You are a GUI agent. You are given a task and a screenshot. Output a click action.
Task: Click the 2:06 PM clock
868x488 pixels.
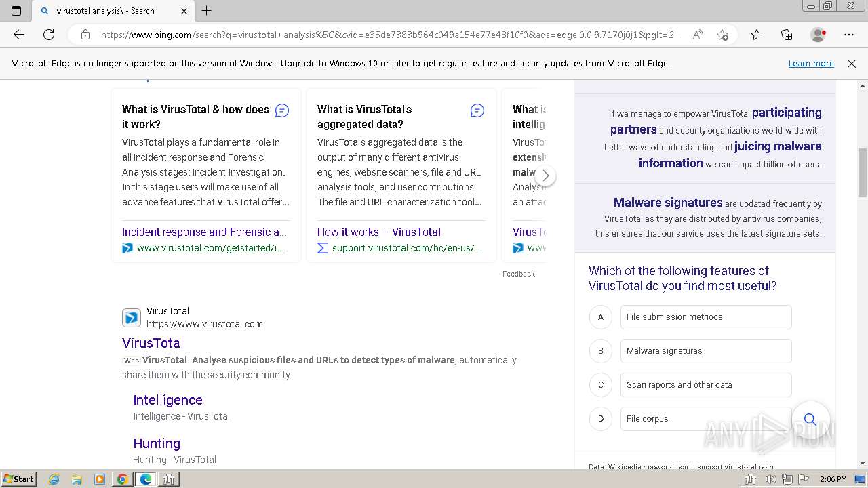833,479
